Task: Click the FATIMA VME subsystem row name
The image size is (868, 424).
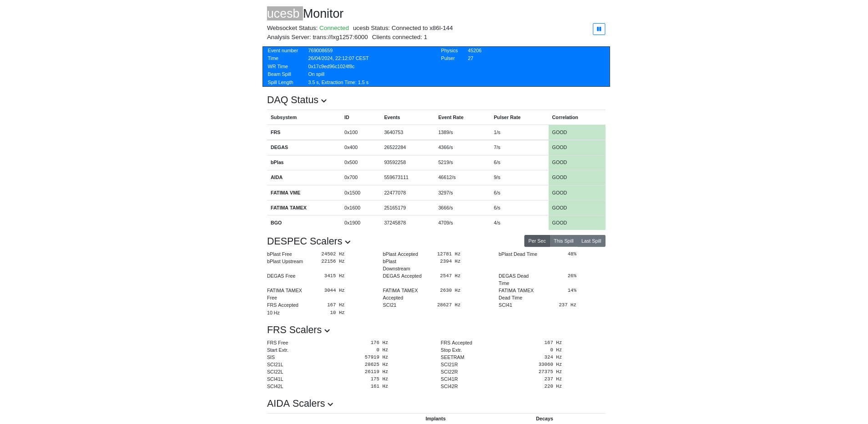Action: (285, 193)
